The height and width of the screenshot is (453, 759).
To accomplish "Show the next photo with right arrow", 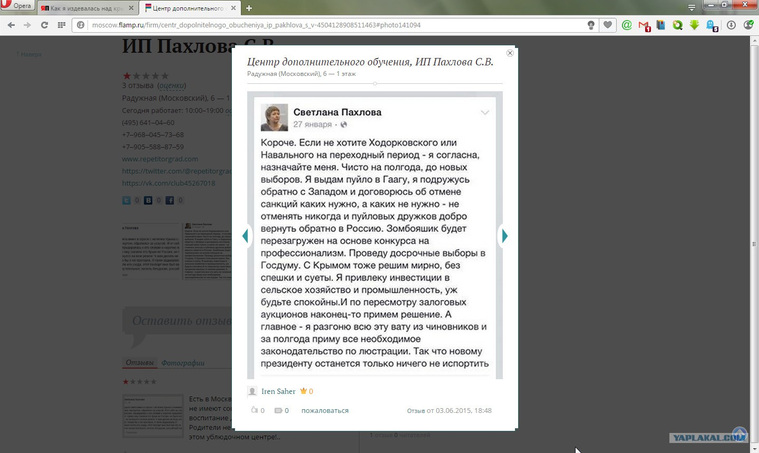I will point(504,236).
